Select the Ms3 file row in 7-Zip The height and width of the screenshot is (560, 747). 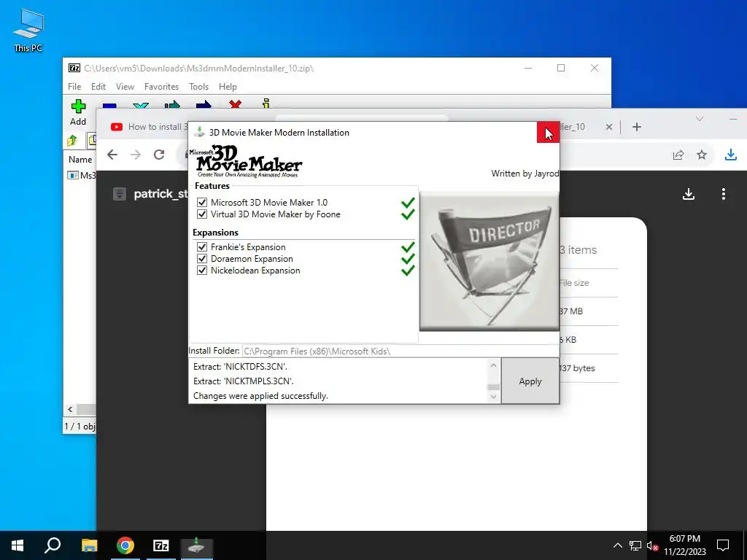pos(82,175)
